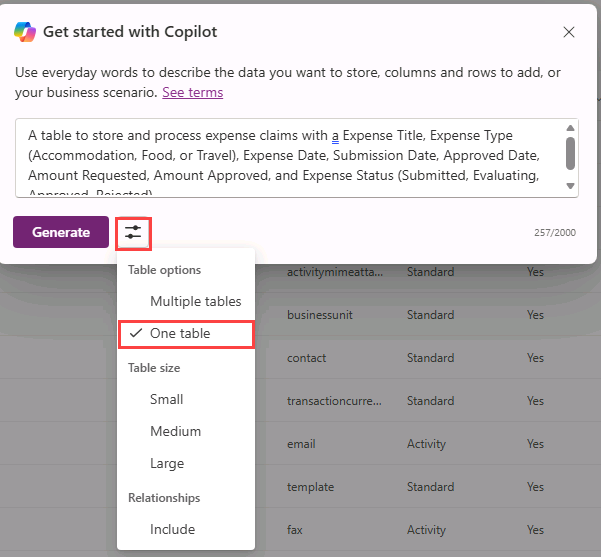Click the activitymimeatta... table name
601x557 pixels.
click(335, 272)
